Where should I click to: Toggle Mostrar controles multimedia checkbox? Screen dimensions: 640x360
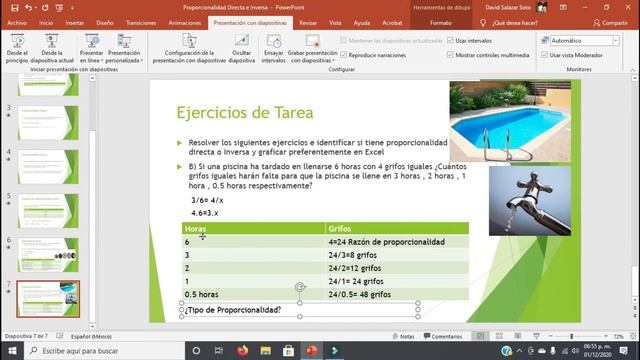pos(450,55)
